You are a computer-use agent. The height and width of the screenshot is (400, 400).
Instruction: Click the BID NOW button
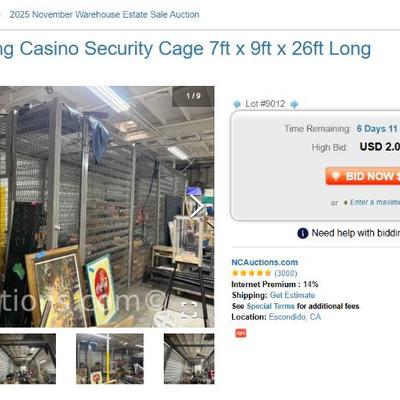click(363, 176)
